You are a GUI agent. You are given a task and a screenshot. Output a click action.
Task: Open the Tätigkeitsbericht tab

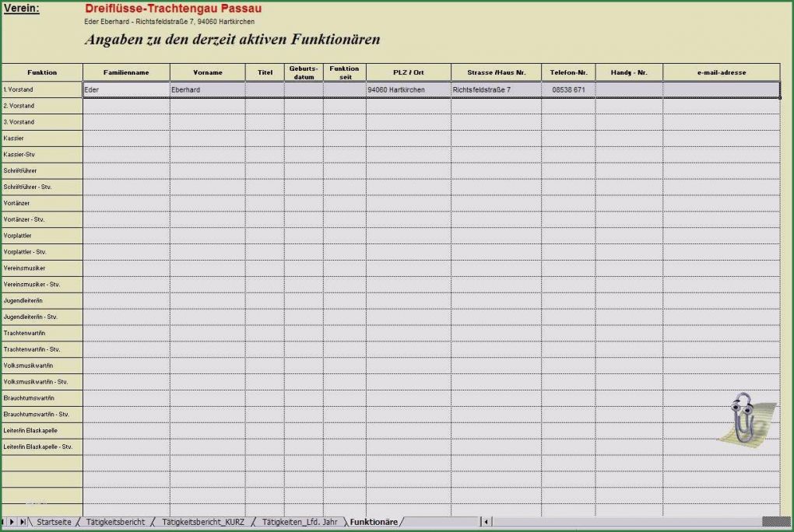[x=118, y=522]
